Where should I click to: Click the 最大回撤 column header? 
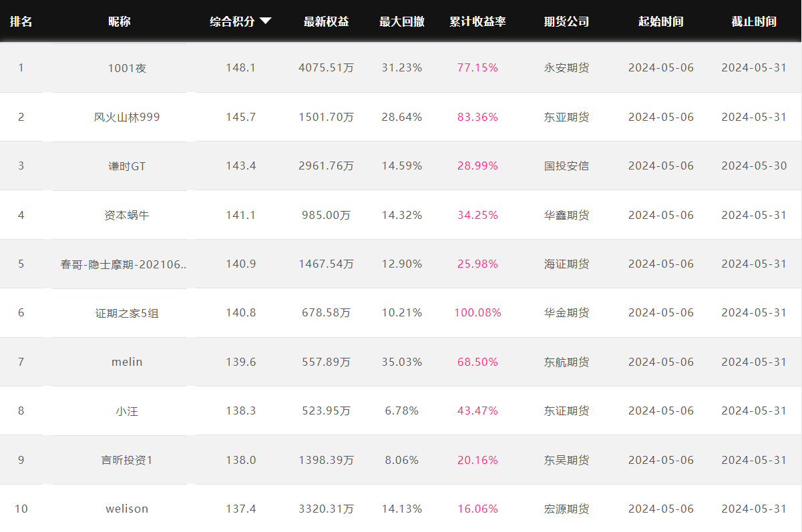[402, 21]
